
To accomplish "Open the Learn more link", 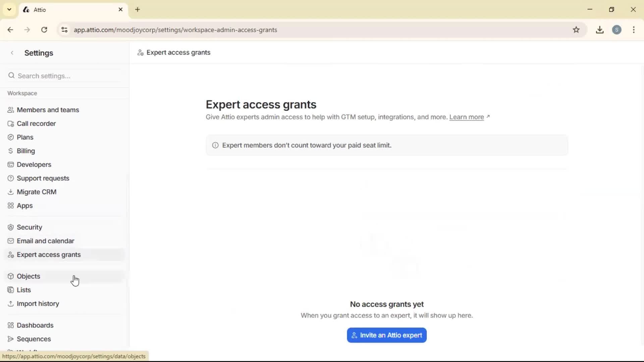I will tap(467, 117).
